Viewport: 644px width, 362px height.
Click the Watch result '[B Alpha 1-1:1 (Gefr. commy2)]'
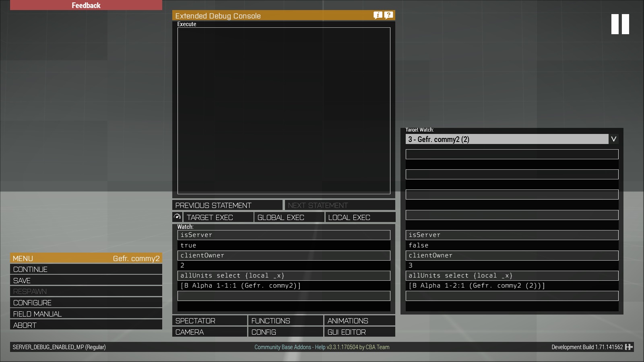[284, 286]
